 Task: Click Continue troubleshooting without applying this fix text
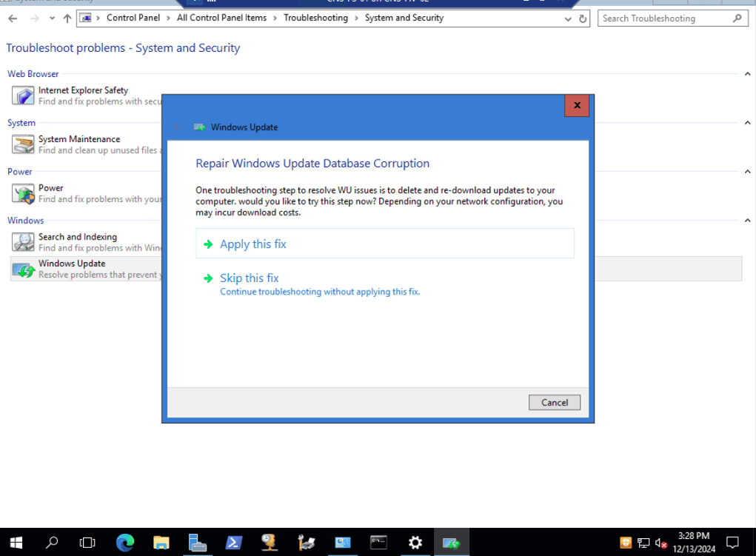(x=320, y=292)
